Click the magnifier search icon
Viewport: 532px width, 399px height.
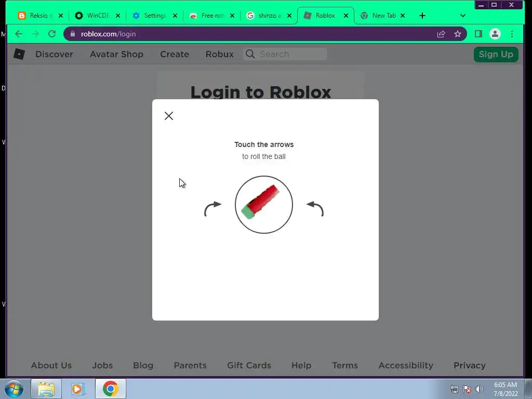pyautogui.click(x=250, y=54)
